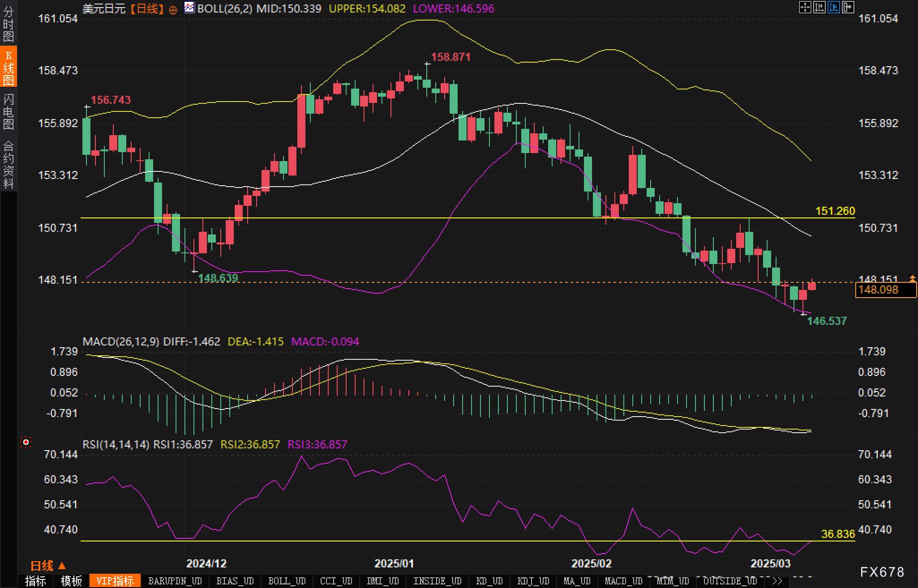Click the panel arrow icon at top right
The width and height of the screenshot is (918, 588).
tap(848, 7)
